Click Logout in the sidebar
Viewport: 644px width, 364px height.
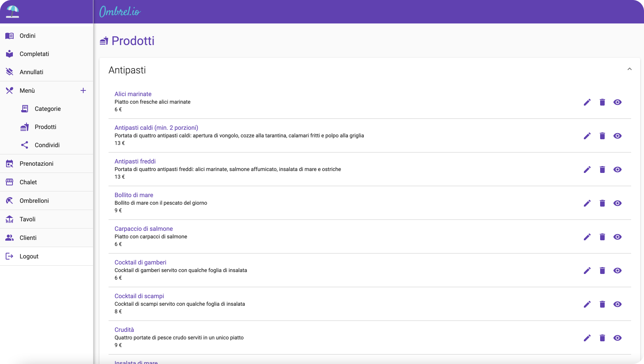pos(47,256)
